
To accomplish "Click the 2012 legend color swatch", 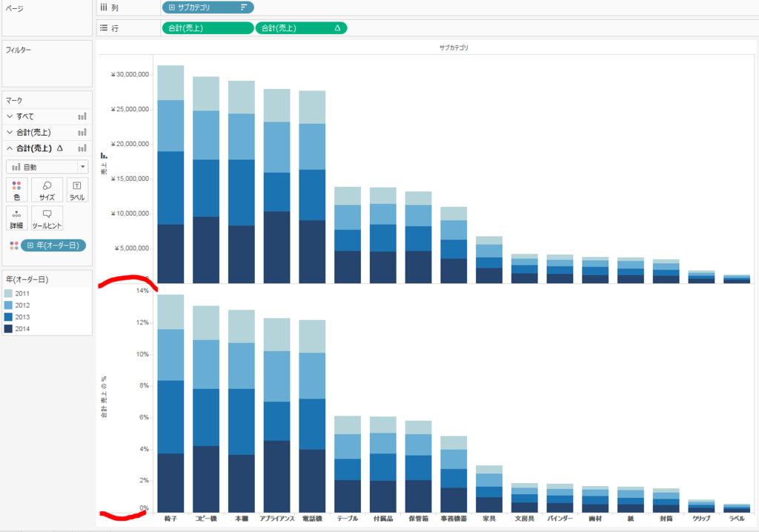I will tap(8, 305).
